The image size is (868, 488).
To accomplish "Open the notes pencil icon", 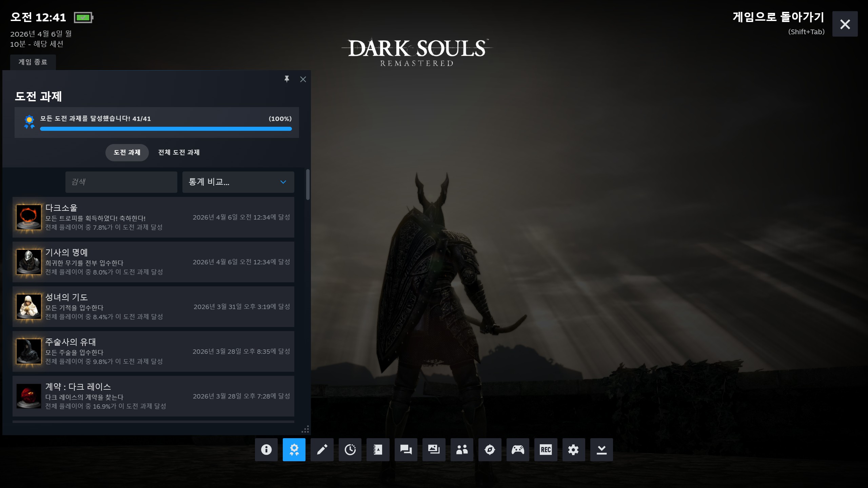I will (322, 450).
